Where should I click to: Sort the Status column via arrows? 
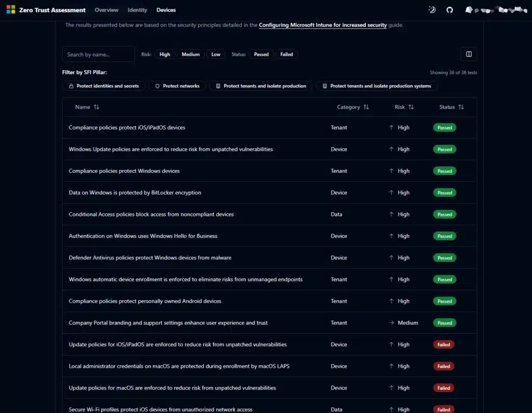pos(461,107)
